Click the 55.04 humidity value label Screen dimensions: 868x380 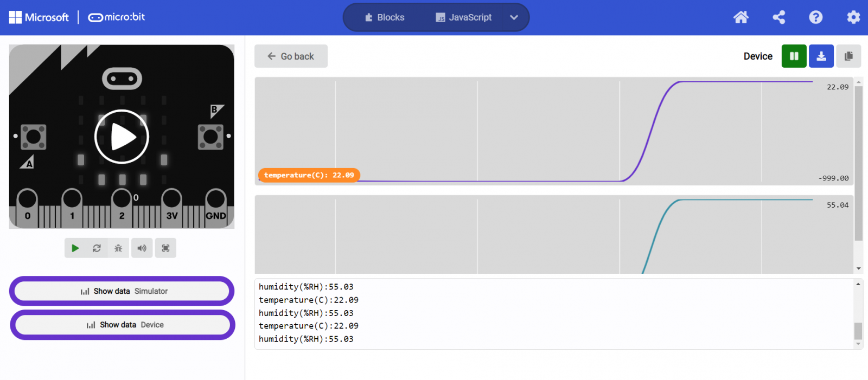pos(838,205)
